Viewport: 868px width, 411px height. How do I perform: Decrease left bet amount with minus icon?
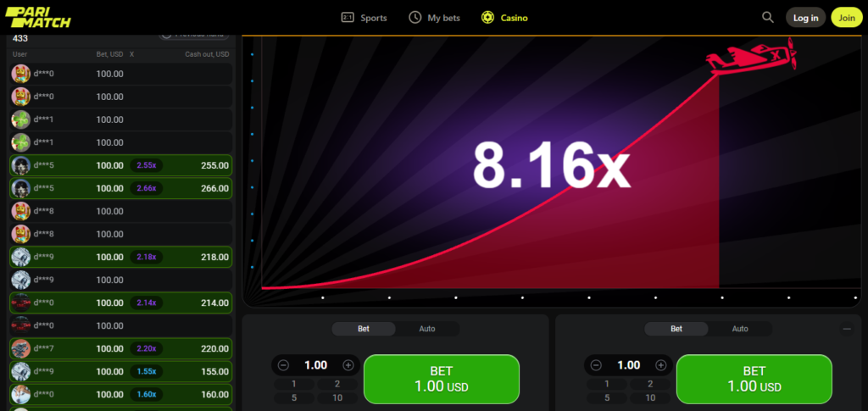point(283,365)
